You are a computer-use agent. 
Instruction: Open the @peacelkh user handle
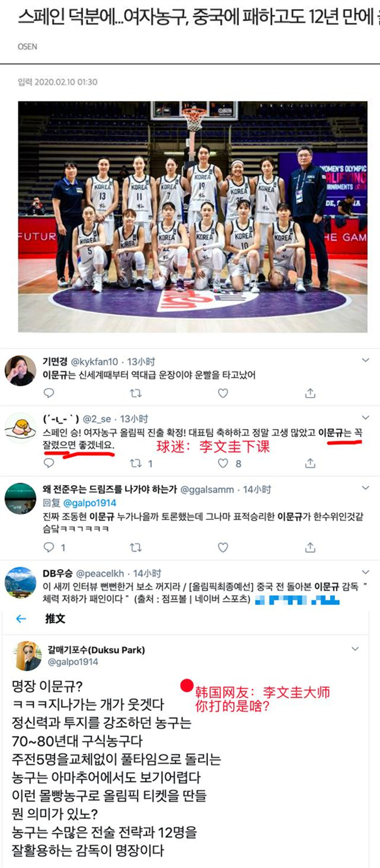point(100,573)
